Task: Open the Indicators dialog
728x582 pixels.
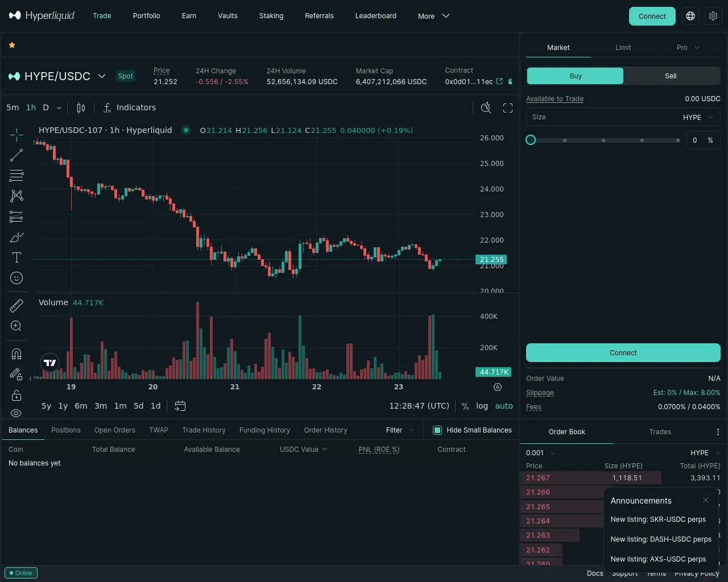Action: (130, 108)
